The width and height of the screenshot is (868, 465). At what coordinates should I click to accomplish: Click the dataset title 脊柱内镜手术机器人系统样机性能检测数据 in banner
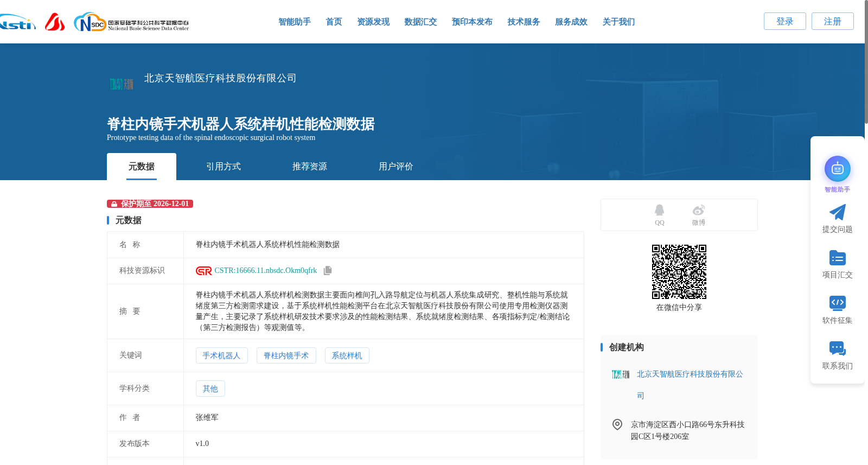point(241,124)
